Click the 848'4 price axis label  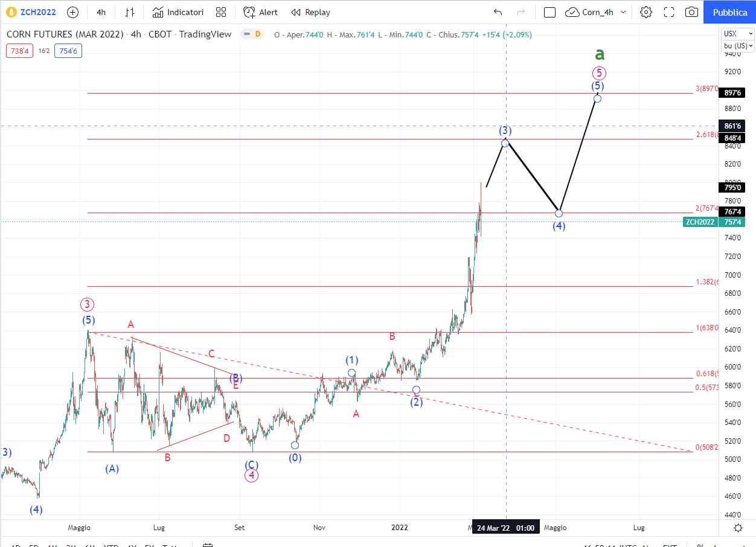[732, 138]
